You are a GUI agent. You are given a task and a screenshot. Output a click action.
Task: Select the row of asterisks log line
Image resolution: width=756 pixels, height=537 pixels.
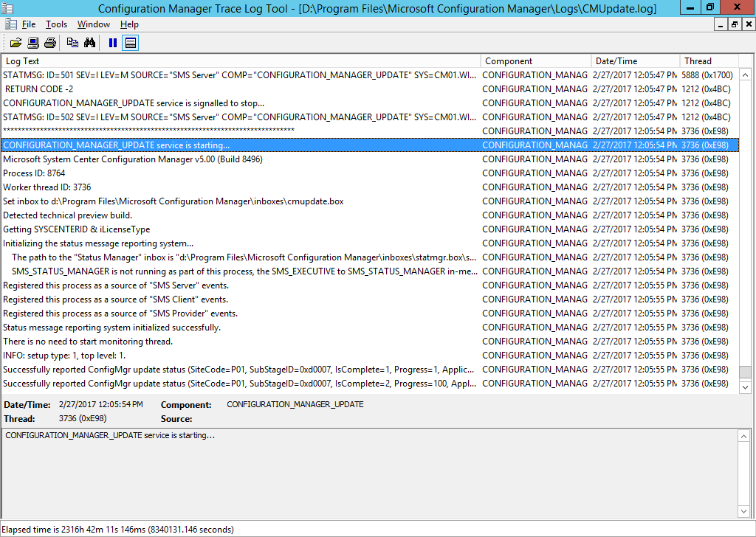pos(371,131)
